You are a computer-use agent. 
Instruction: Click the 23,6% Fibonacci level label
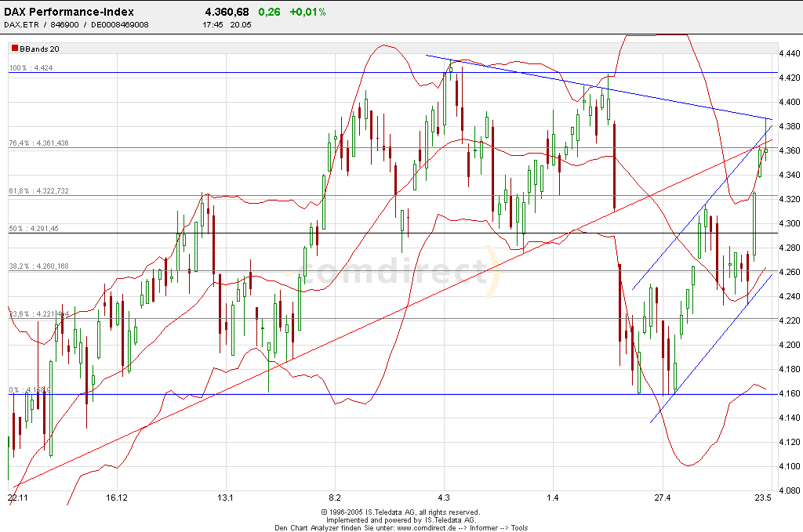click(x=39, y=314)
